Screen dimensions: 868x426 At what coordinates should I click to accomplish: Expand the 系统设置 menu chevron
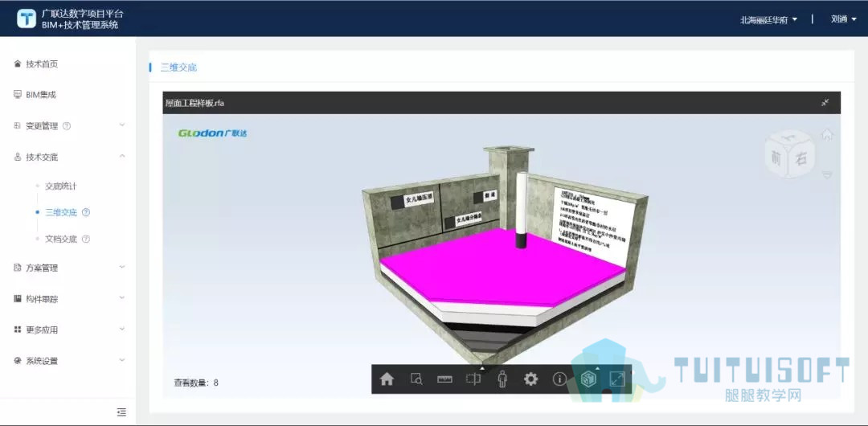pyautogui.click(x=122, y=360)
